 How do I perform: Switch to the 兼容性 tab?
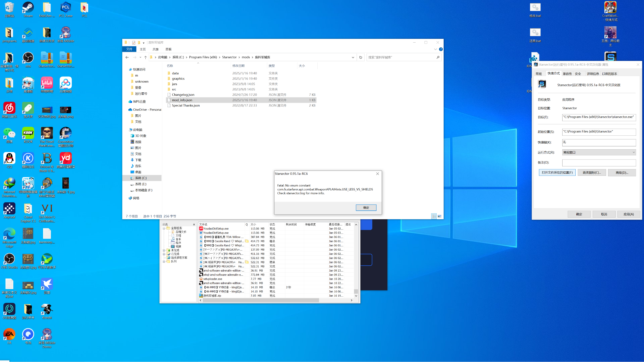point(567,74)
